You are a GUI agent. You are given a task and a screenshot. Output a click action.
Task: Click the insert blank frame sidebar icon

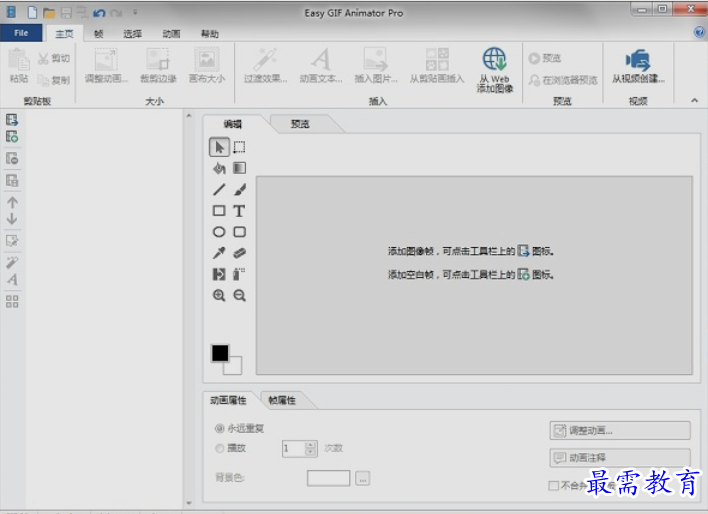(x=12, y=136)
